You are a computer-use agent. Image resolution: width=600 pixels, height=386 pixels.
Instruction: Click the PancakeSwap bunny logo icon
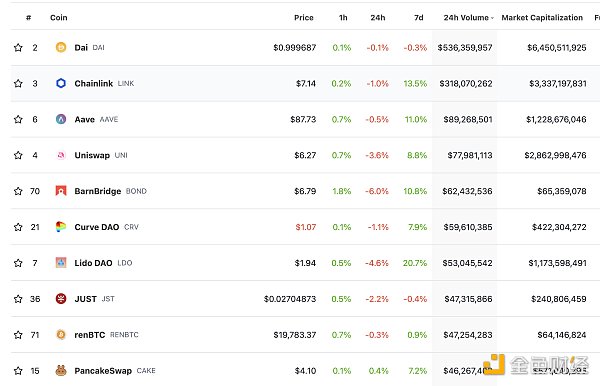(x=61, y=370)
